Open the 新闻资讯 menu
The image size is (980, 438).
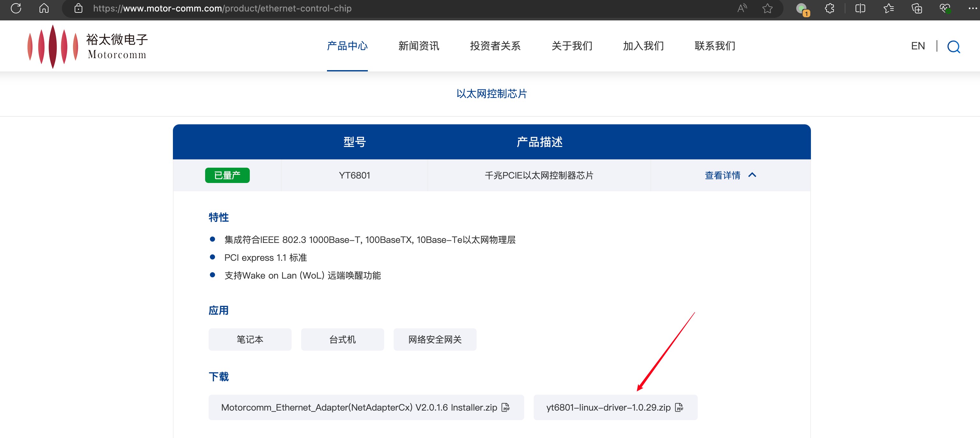419,46
